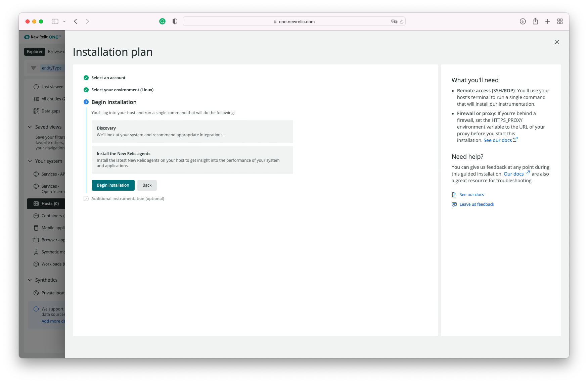Open Data gaps in sidebar
Screen dimensions: 588x383
click(x=47, y=111)
